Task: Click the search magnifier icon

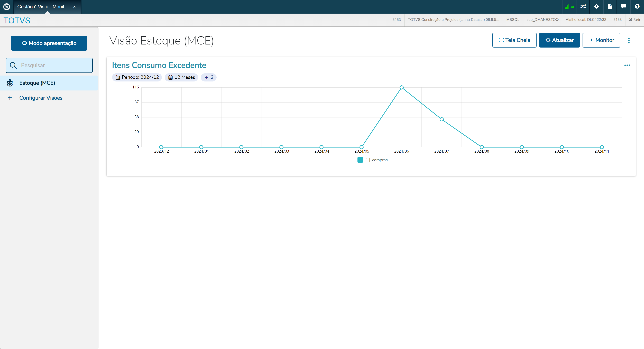Action: click(x=13, y=66)
